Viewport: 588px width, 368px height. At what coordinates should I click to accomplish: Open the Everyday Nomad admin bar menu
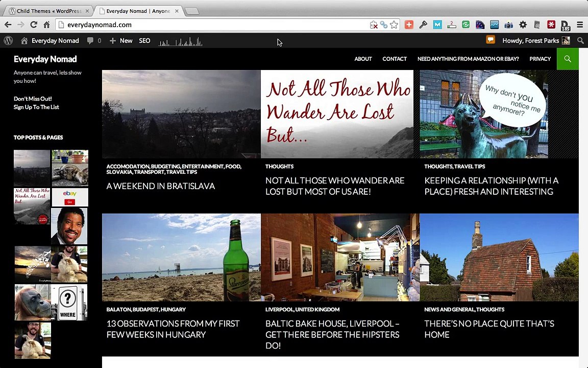coord(50,40)
